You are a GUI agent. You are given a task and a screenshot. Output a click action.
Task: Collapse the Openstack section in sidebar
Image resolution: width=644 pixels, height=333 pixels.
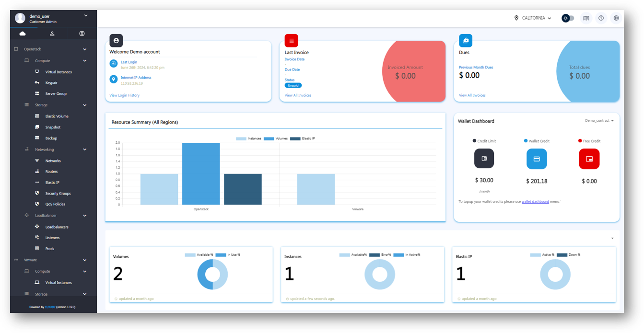(x=85, y=49)
